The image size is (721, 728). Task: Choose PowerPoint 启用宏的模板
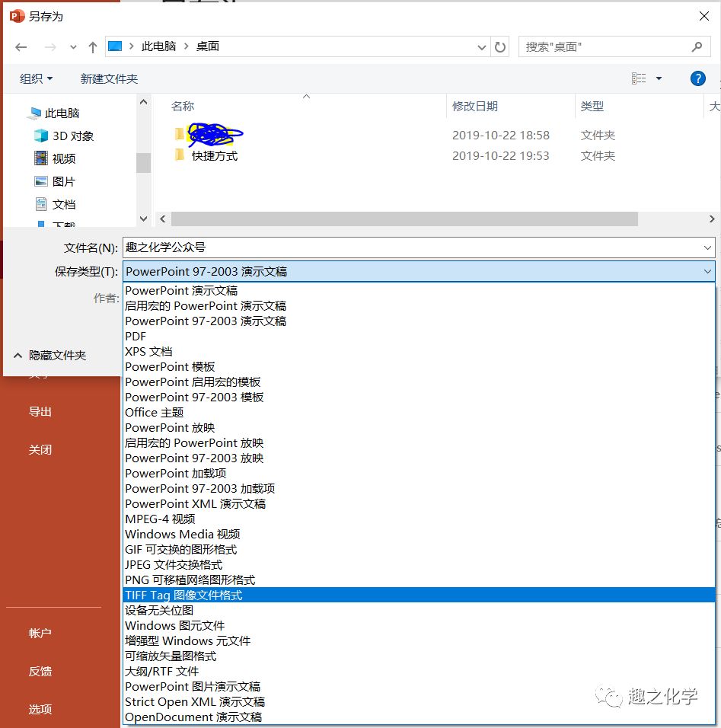pos(420,382)
